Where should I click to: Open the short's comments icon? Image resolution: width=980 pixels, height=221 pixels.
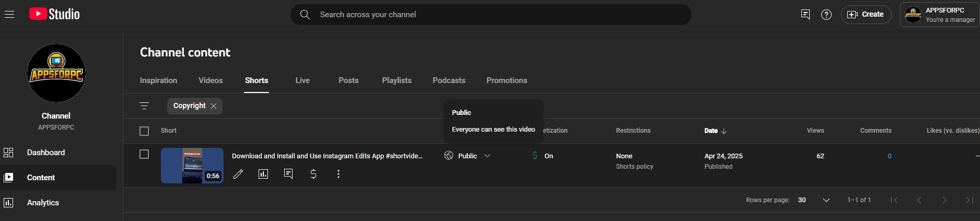coord(288,174)
